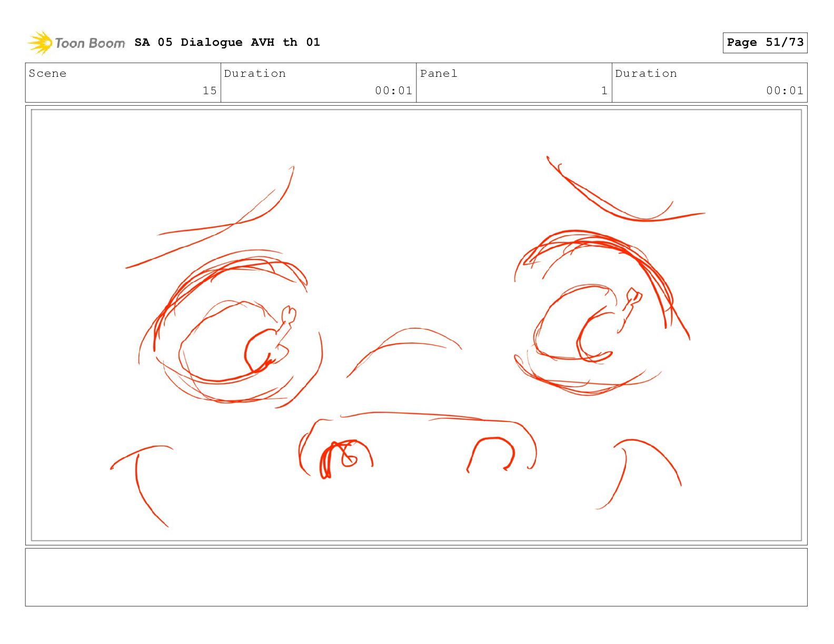Screen dimensions: 834x644
Task: Click the panel duration value 00:01
Action: [785, 90]
